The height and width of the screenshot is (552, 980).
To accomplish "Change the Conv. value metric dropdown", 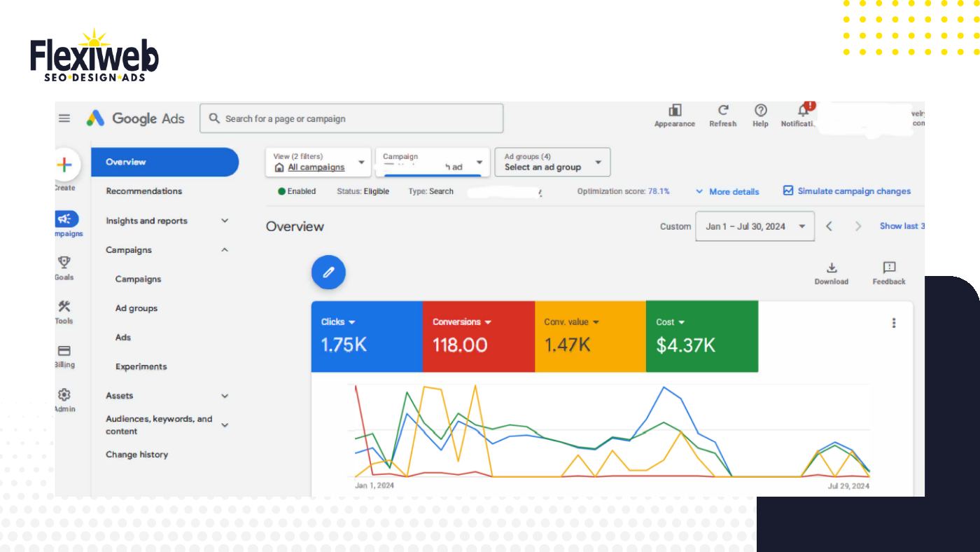I will [x=572, y=322].
